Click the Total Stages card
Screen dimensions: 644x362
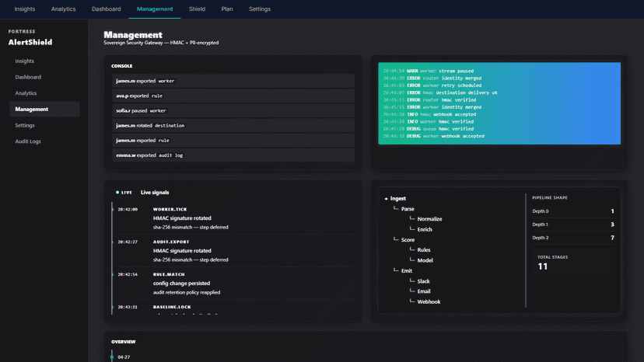pos(573,263)
